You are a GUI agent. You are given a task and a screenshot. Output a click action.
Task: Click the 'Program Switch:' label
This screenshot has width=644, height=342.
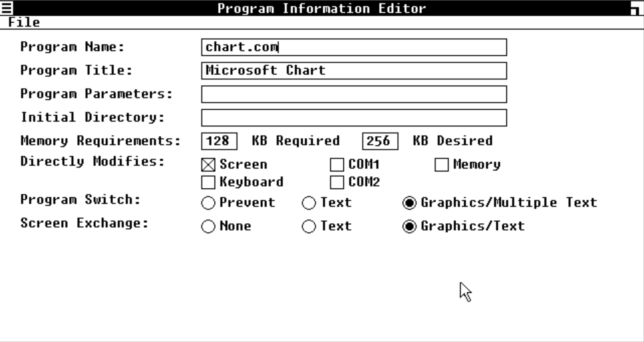tap(80, 200)
